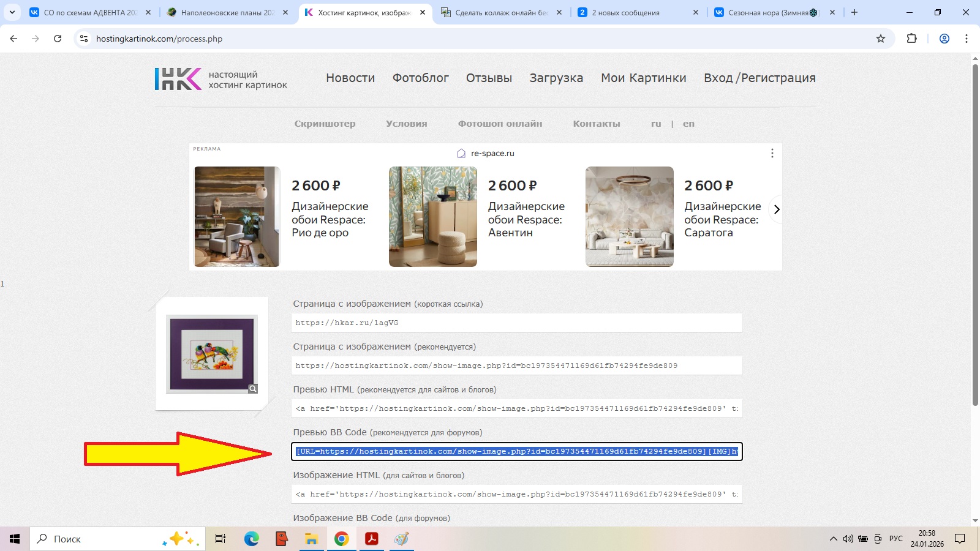
Task: Open the Условия link
Action: click(407, 124)
